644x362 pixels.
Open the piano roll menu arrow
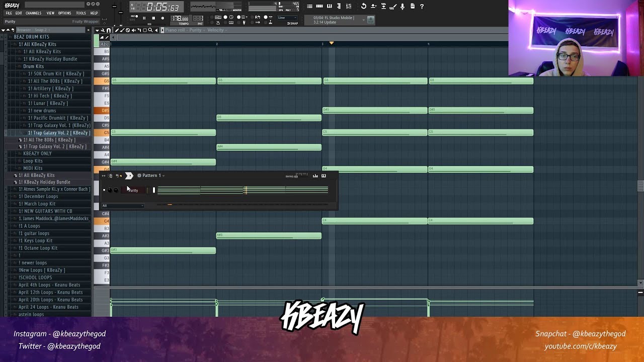point(97,30)
